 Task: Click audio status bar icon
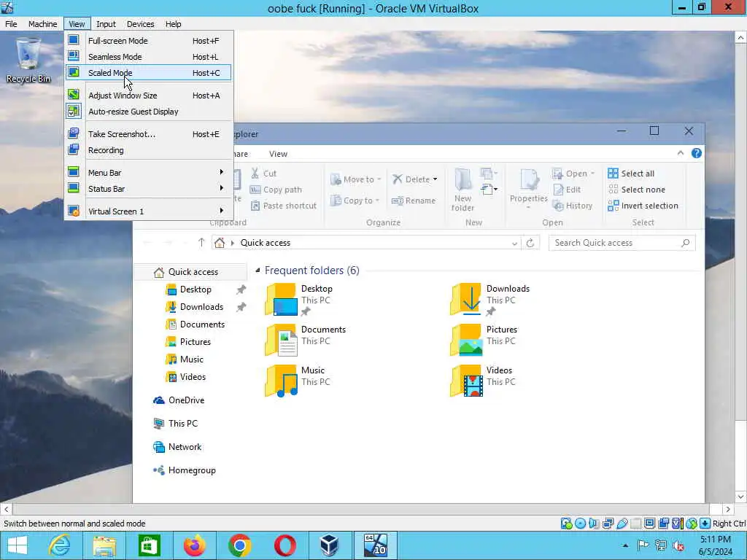[594, 524]
